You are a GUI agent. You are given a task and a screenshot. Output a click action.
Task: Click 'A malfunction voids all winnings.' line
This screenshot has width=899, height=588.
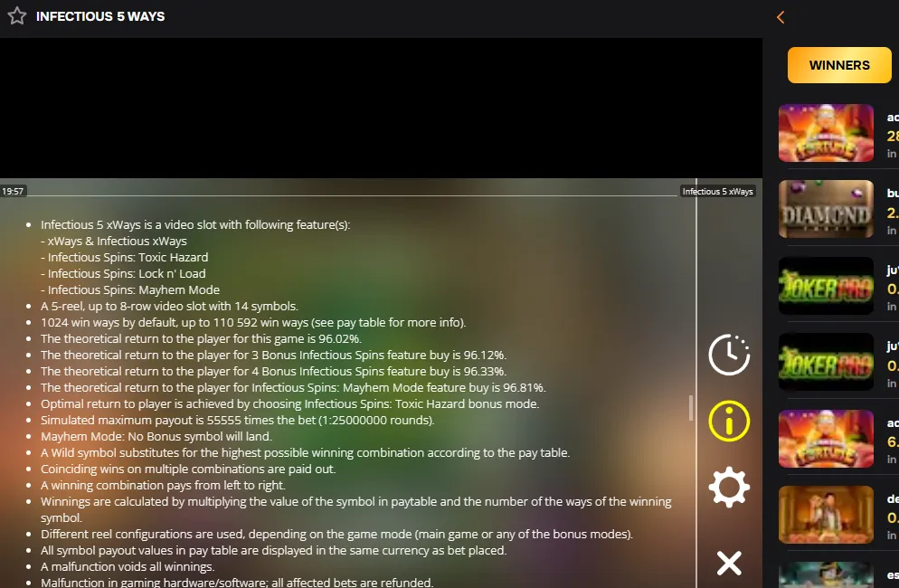coord(128,566)
